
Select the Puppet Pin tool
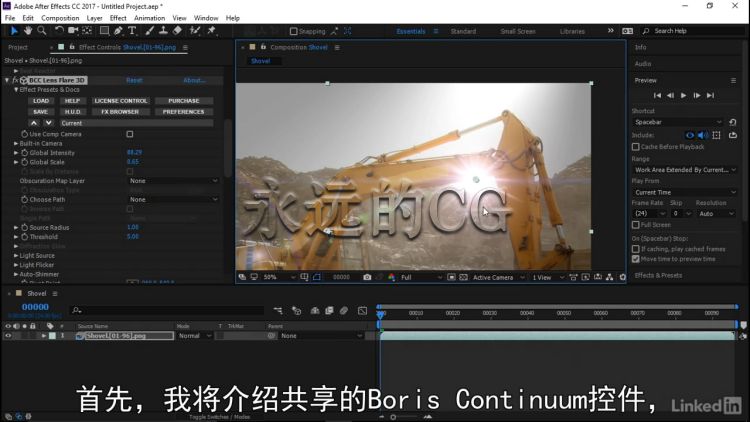[211, 31]
